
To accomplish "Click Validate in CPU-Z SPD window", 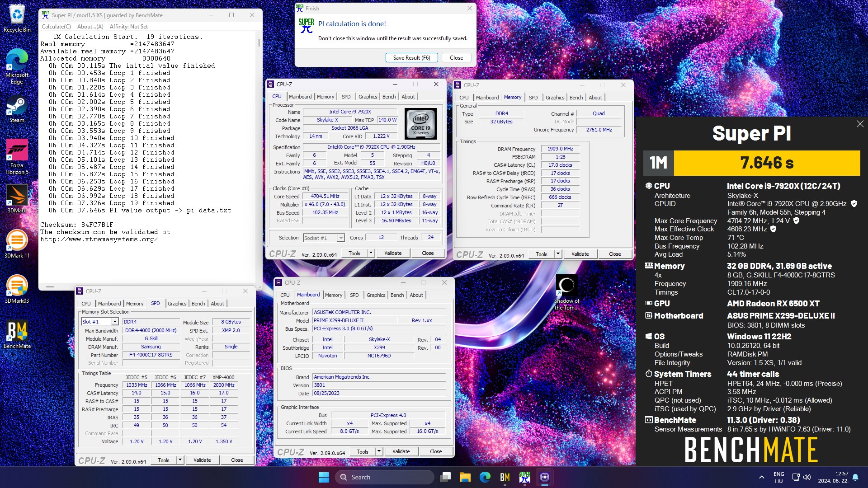I will (x=202, y=460).
